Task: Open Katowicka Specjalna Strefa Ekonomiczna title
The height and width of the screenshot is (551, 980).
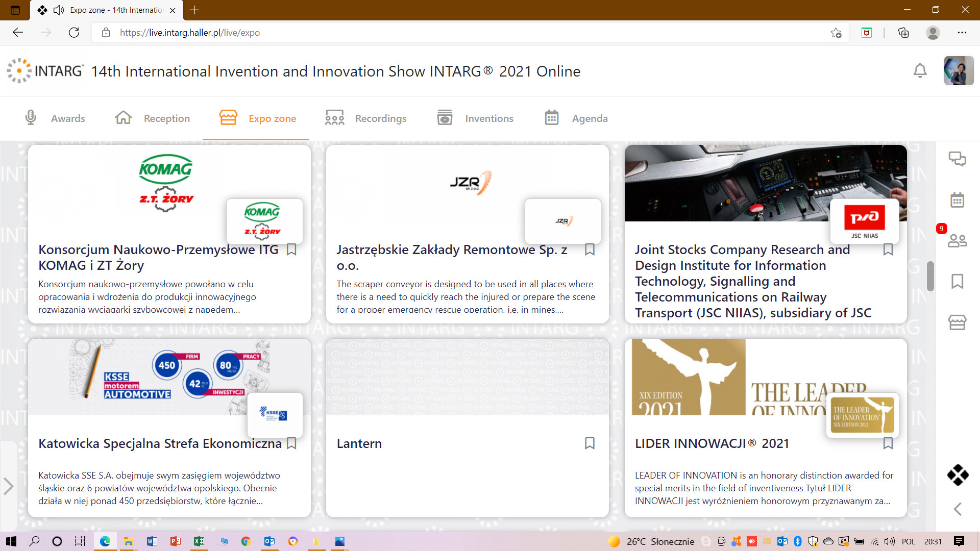Action: pyautogui.click(x=160, y=443)
